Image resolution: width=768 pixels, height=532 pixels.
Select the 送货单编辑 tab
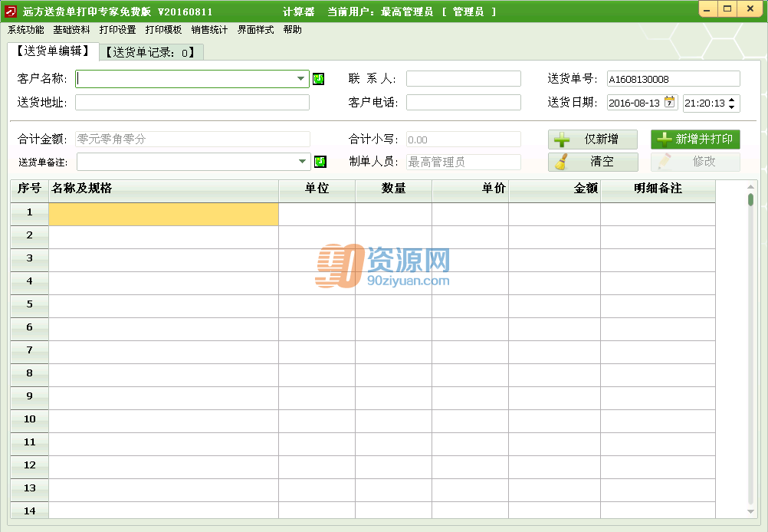point(53,51)
